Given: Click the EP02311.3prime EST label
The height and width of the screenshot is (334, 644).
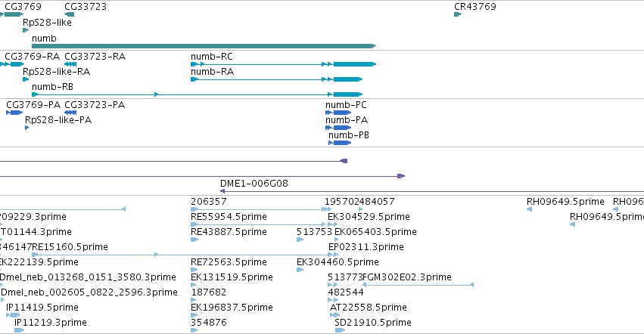Looking at the screenshot, I should click(x=366, y=247).
